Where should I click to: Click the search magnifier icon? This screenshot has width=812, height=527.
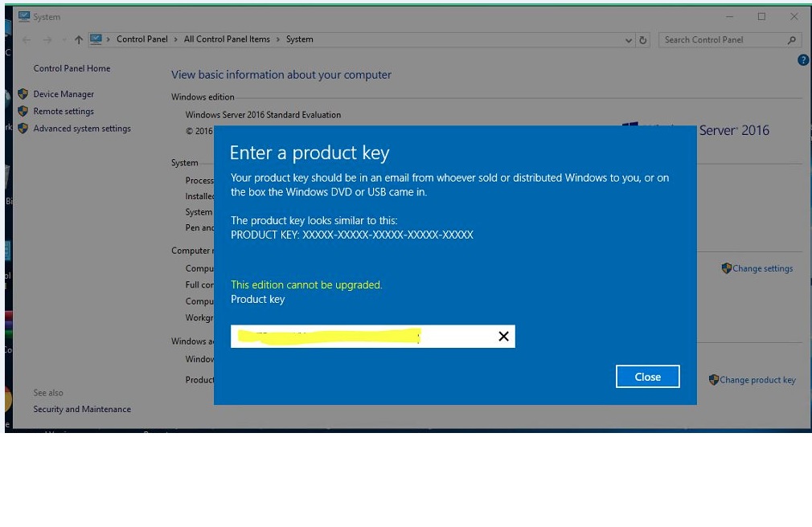(x=791, y=40)
